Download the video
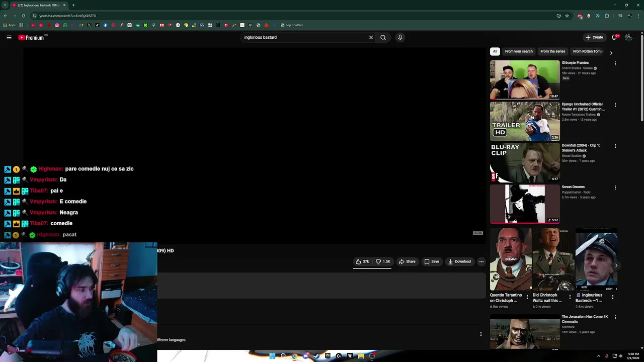 [x=459, y=261]
